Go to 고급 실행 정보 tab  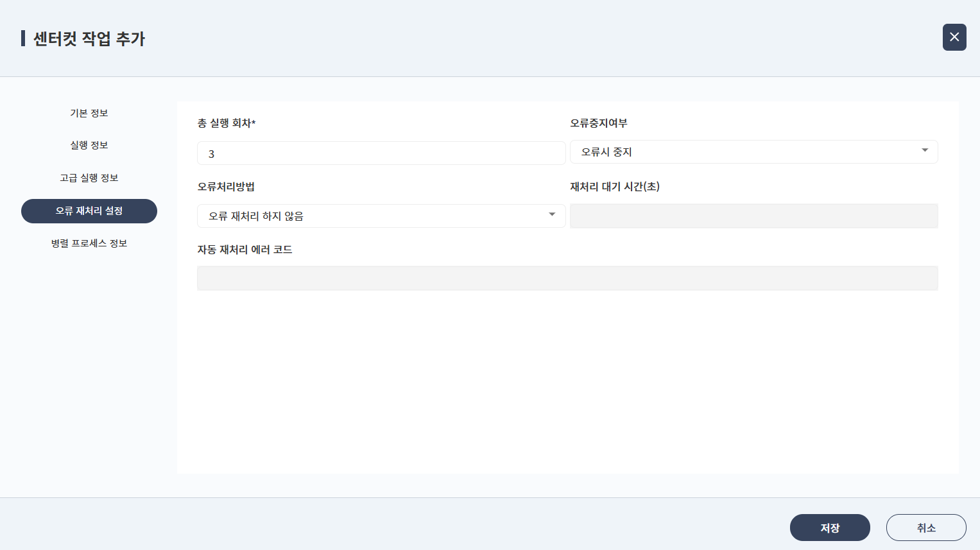coord(89,178)
